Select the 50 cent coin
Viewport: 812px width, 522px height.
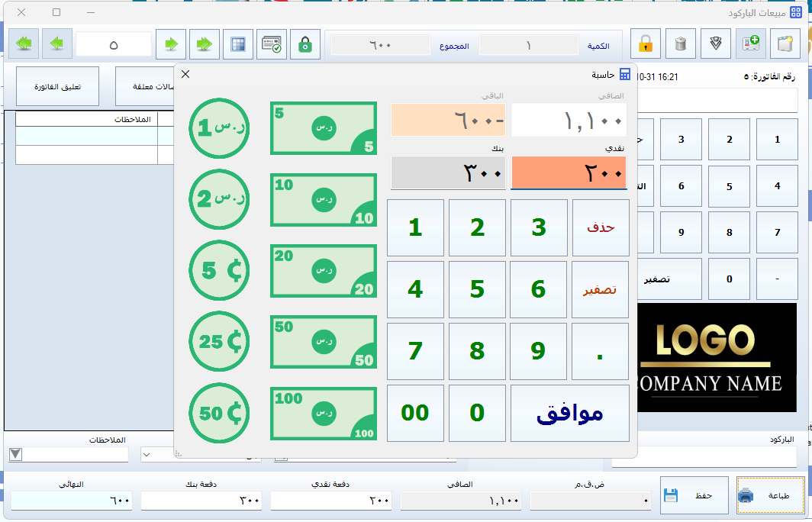219,414
